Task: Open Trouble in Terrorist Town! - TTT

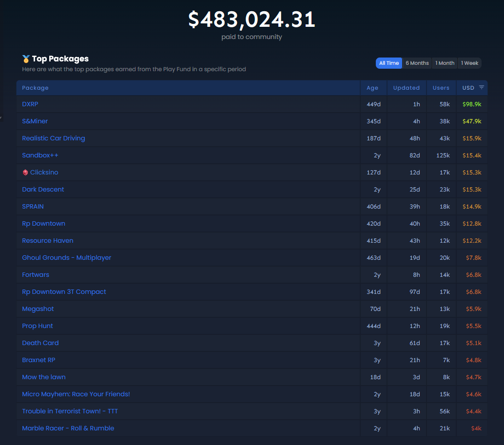Action: coord(70,411)
